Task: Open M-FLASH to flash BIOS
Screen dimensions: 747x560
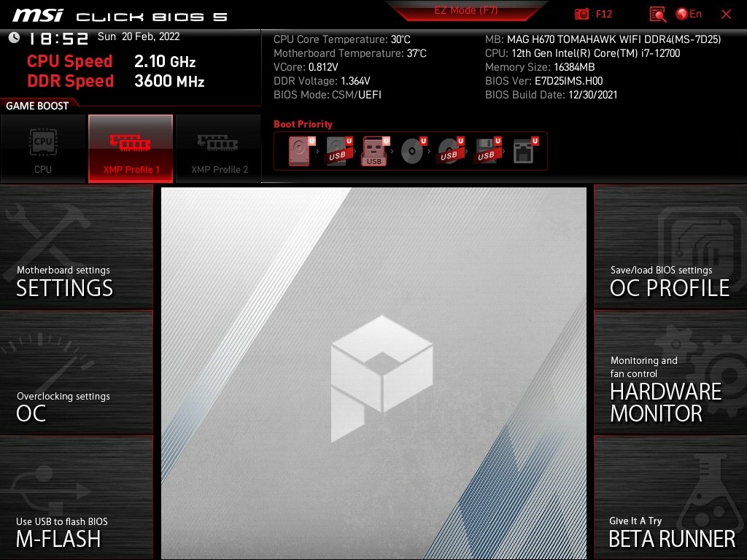Action: (76, 497)
